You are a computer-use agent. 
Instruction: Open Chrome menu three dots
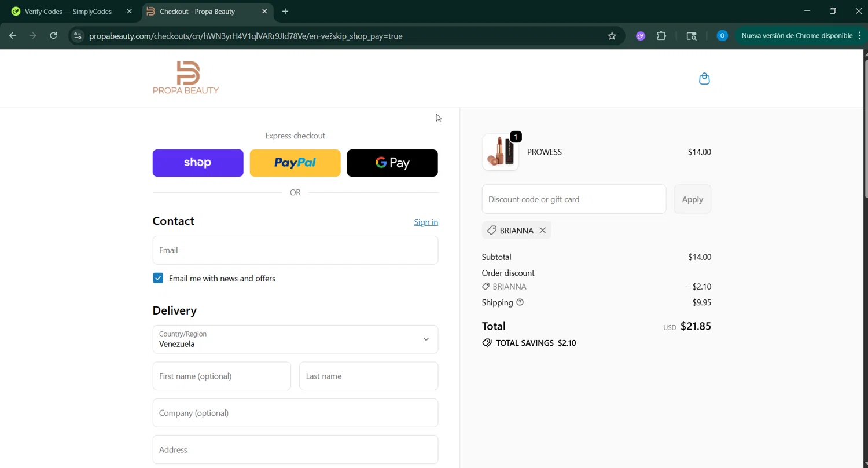(x=860, y=36)
